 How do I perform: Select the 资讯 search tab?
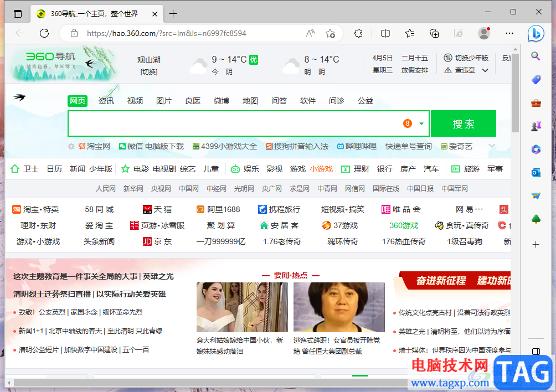pos(106,101)
